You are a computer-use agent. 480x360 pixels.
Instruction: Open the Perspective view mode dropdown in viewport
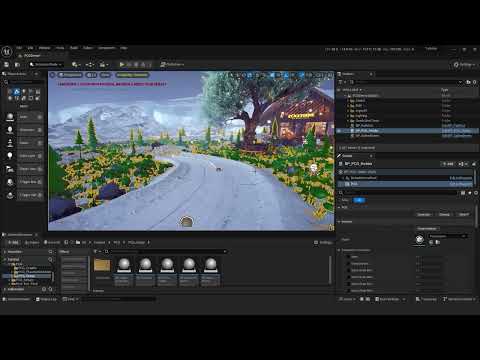click(70, 75)
